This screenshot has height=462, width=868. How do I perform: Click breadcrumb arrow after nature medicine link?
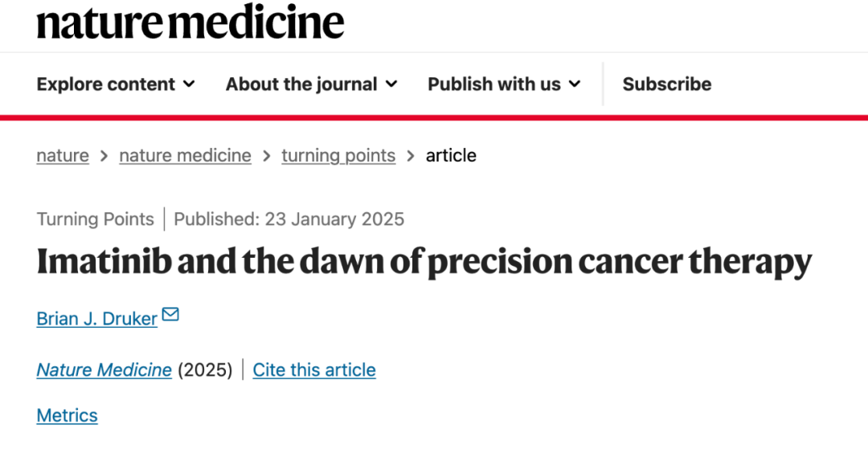coord(266,156)
